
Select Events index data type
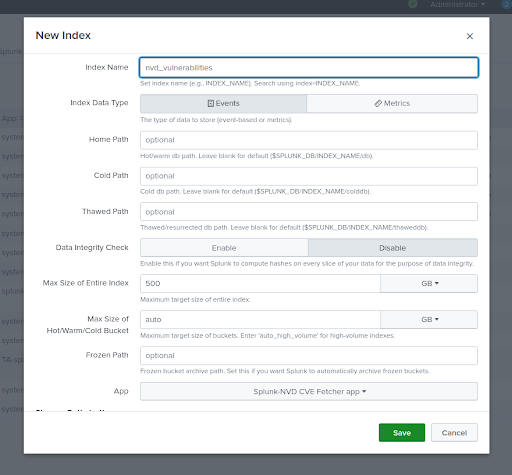coord(223,103)
